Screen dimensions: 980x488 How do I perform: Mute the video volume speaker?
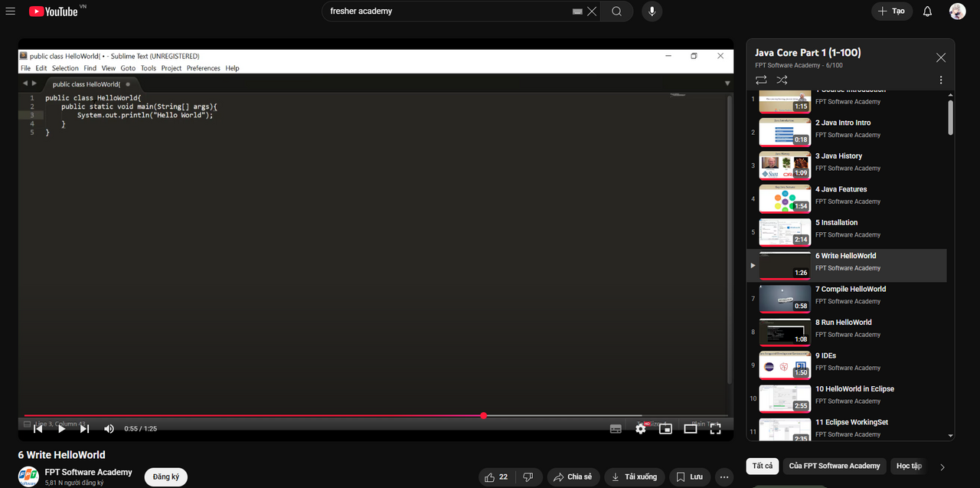[109, 429]
